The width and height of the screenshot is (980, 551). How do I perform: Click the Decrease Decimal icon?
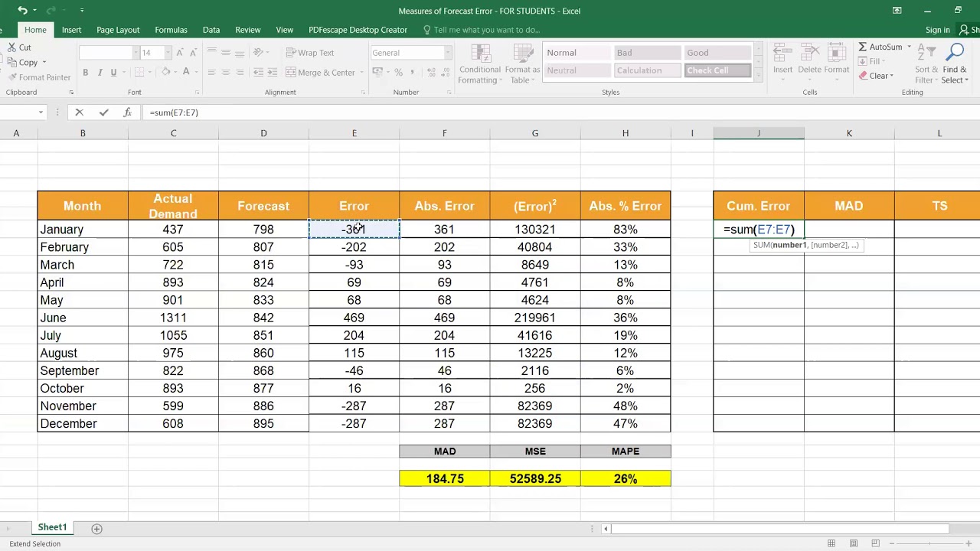[444, 73]
